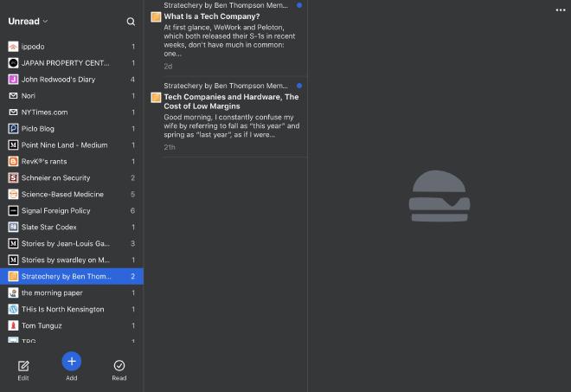
Task: Select Schneier on Security feed name
Action: (55, 177)
